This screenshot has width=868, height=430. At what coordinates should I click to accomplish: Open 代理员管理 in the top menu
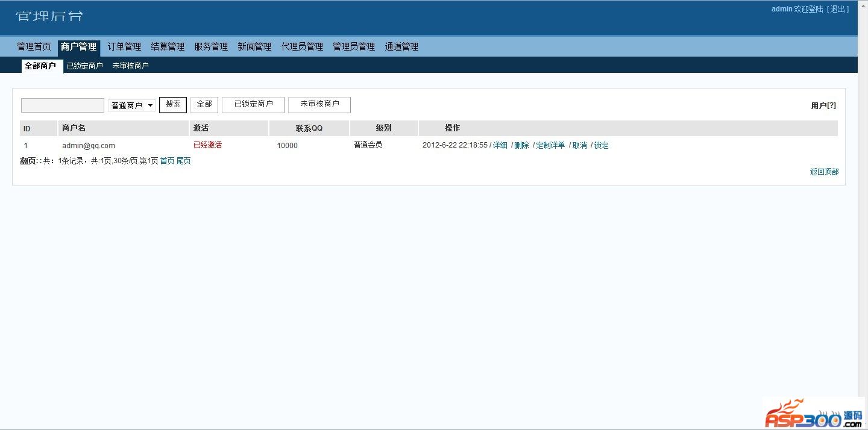coord(302,46)
